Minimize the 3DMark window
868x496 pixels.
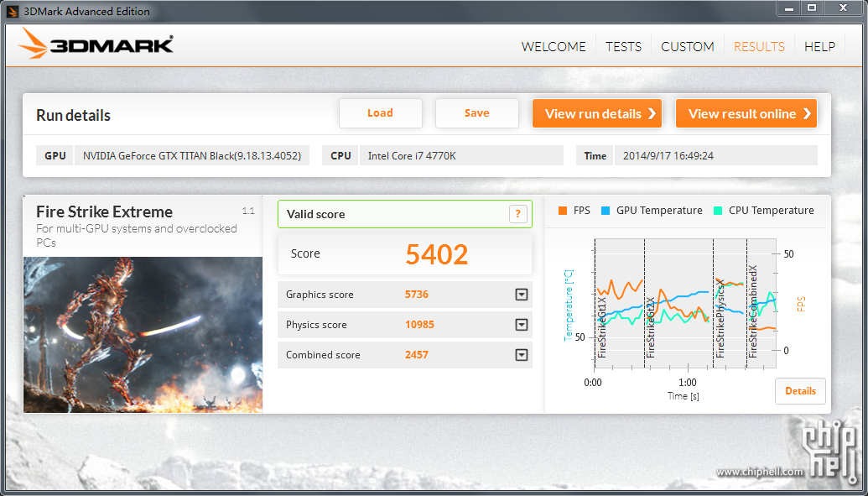(x=789, y=8)
